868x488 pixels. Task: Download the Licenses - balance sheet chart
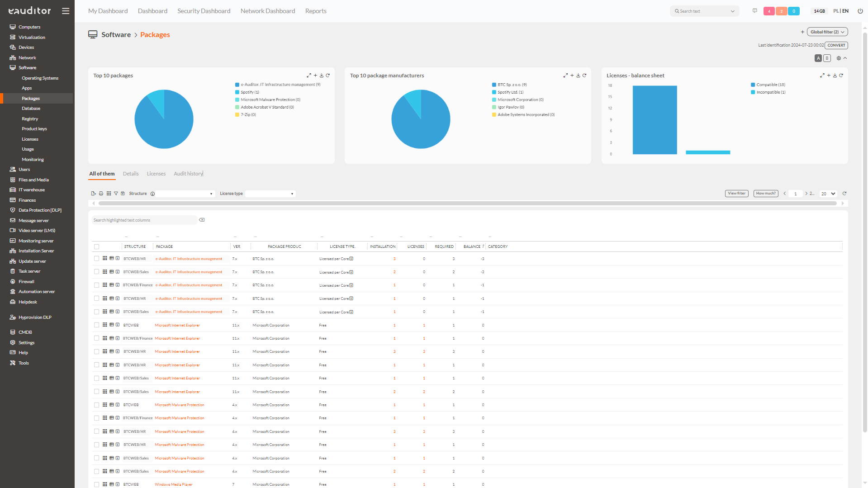click(x=835, y=76)
